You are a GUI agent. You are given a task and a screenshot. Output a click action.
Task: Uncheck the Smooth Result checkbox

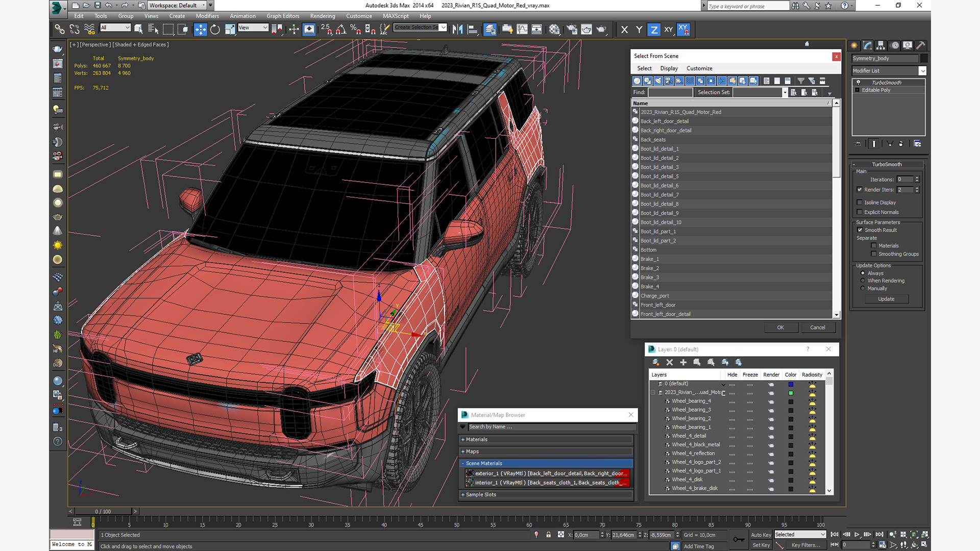click(860, 230)
